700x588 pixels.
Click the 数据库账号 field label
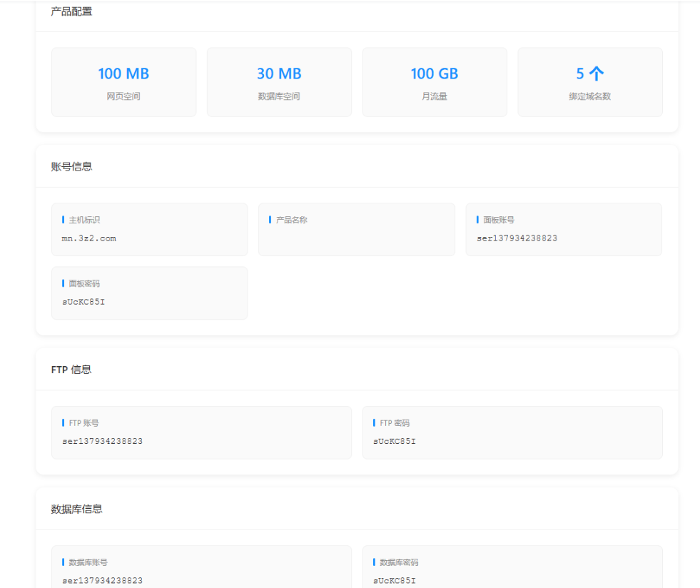88,562
